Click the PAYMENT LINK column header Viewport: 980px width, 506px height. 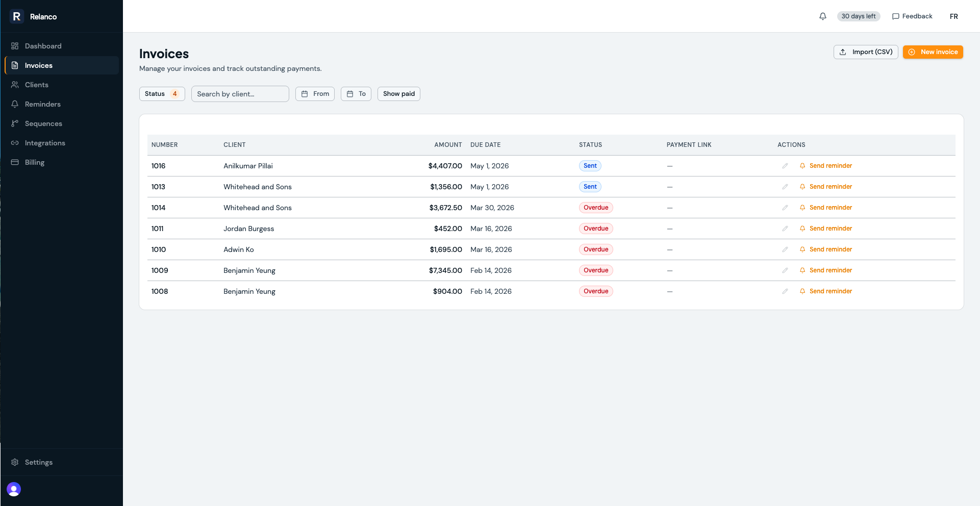(x=689, y=145)
